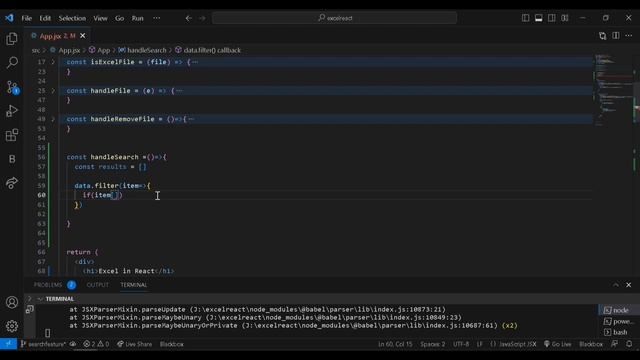640x360 pixels.
Task: Close the bottom panel
Action: tap(629, 285)
